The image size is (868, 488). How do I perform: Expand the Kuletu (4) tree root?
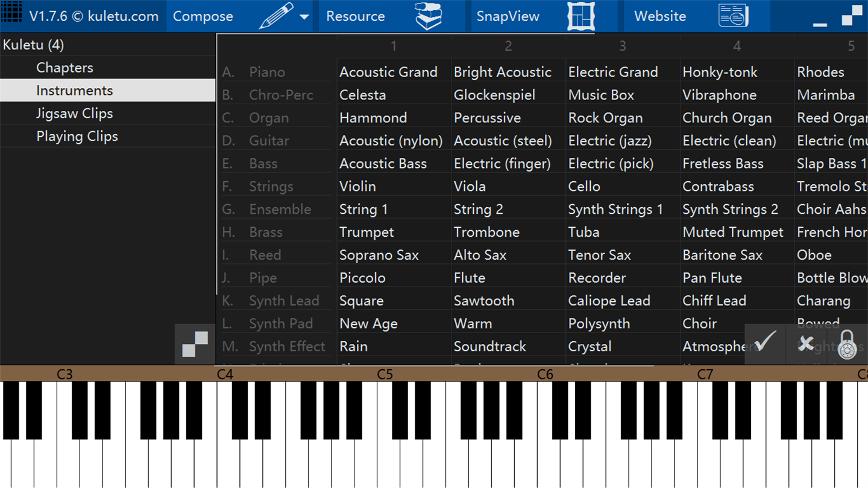point(33,45)
